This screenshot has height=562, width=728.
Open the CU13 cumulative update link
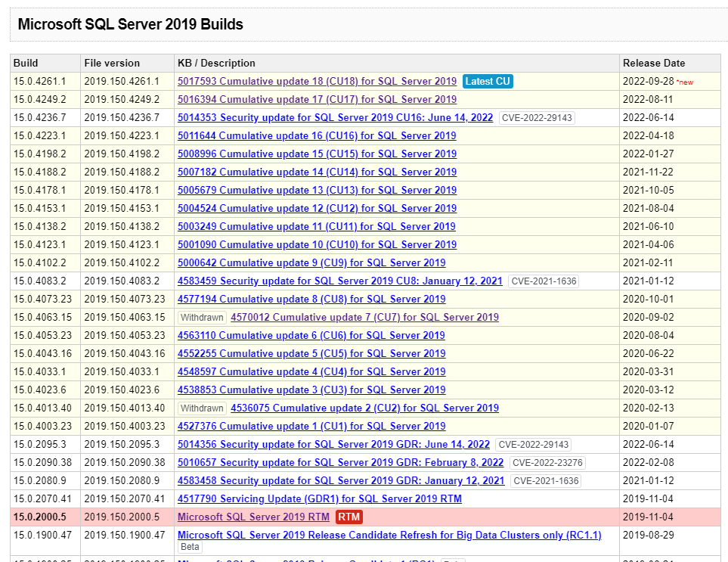pyautogui.click(x=317, y=190)
